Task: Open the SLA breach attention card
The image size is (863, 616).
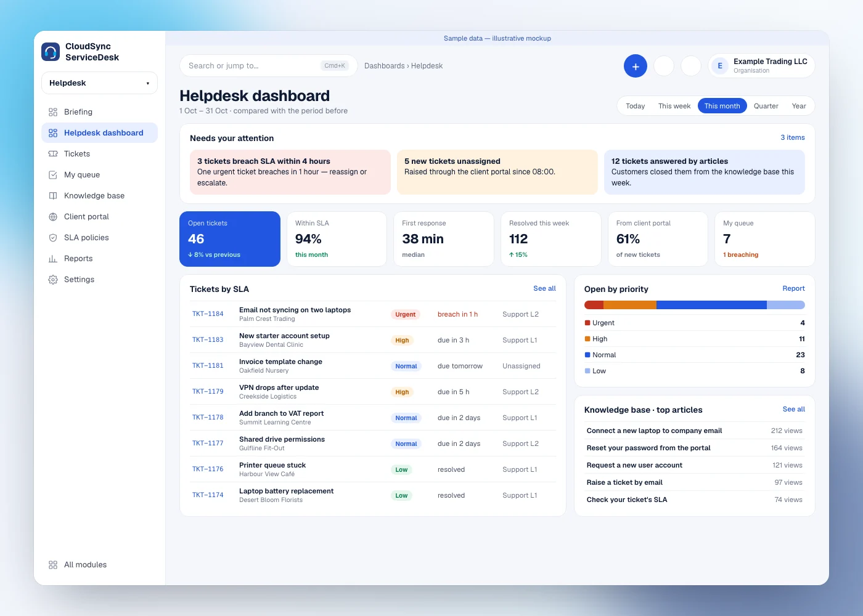Action: pyautogui.click(x=290, y=172)
